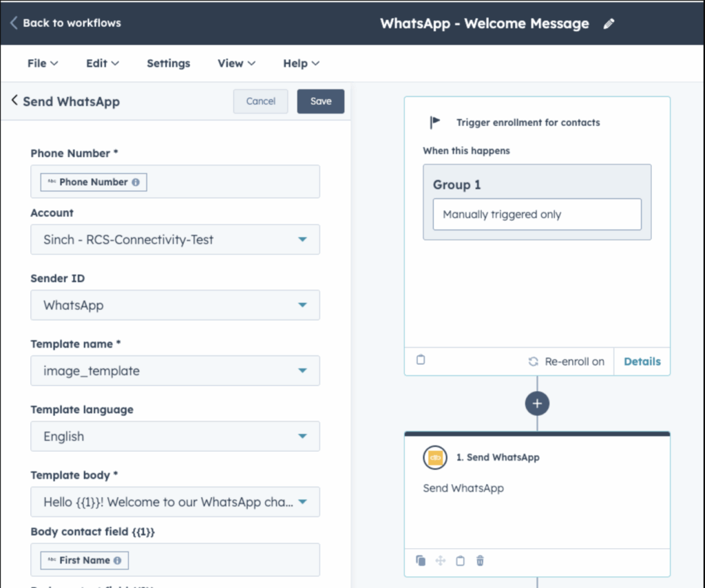Duplicate the Send WhatsApp action
Screen dimensions: 705x588
[x=421, y=560]
